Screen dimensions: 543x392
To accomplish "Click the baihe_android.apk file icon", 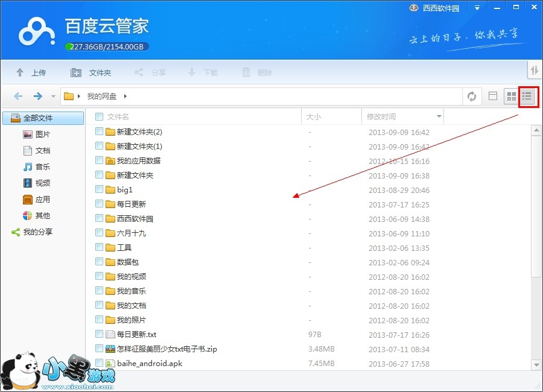I will tap(110, 364).
